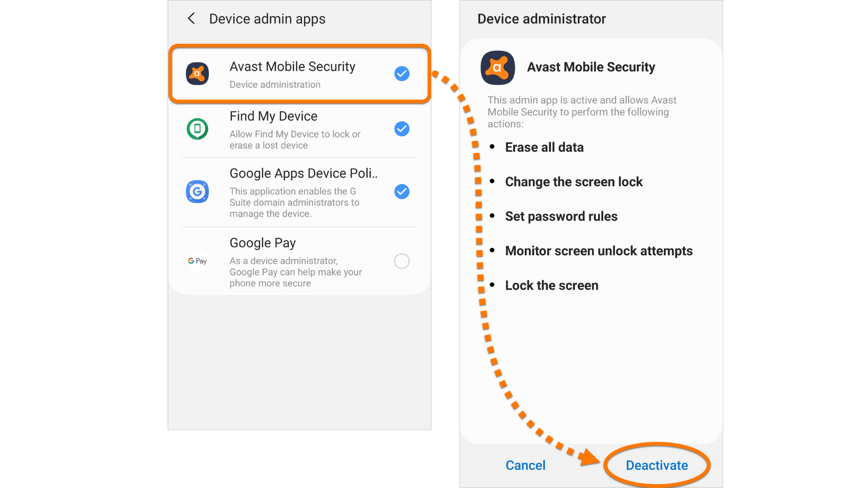
Task: Tap the back arrow beside Device admin apps
Action: coord(191,19)
